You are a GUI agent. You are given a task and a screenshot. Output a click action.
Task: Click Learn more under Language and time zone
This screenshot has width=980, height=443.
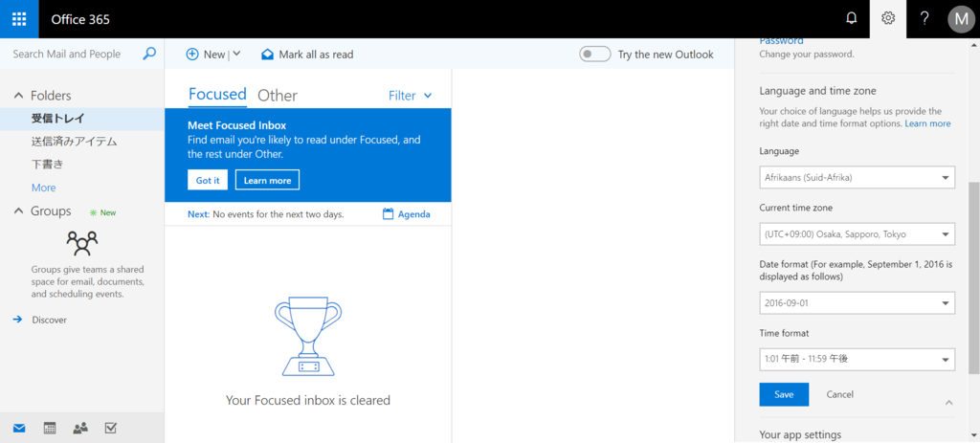(x=928, y=123)
